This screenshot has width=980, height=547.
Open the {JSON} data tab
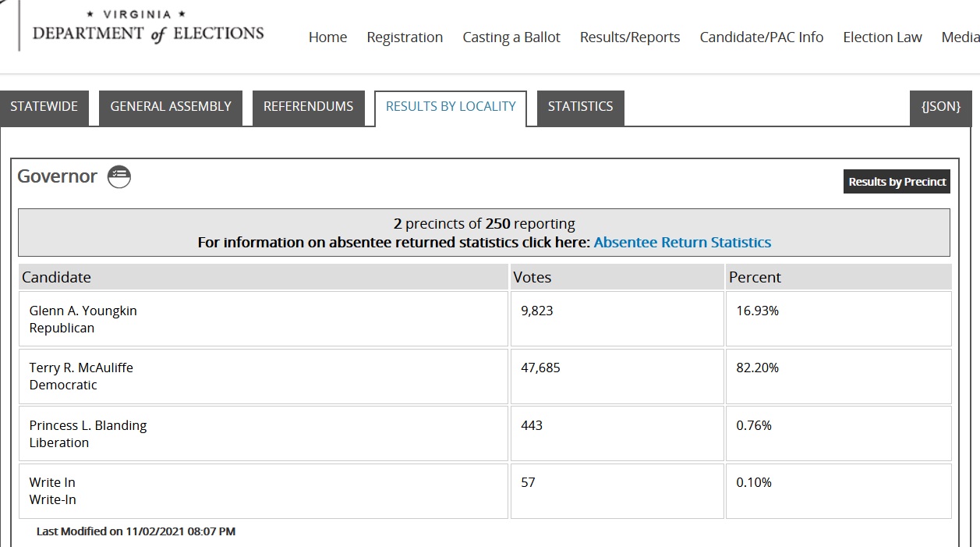941,108
